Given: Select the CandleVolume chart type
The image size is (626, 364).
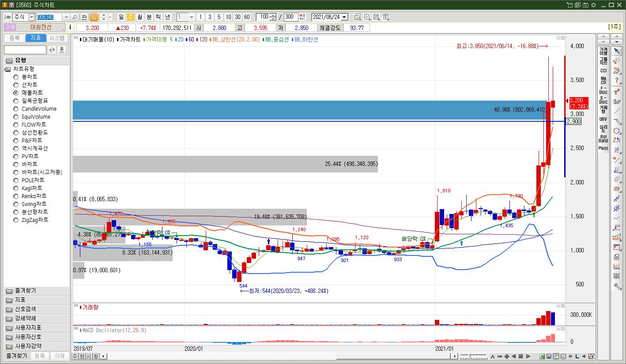Looking at the screenshot, I should coord(35,109).
